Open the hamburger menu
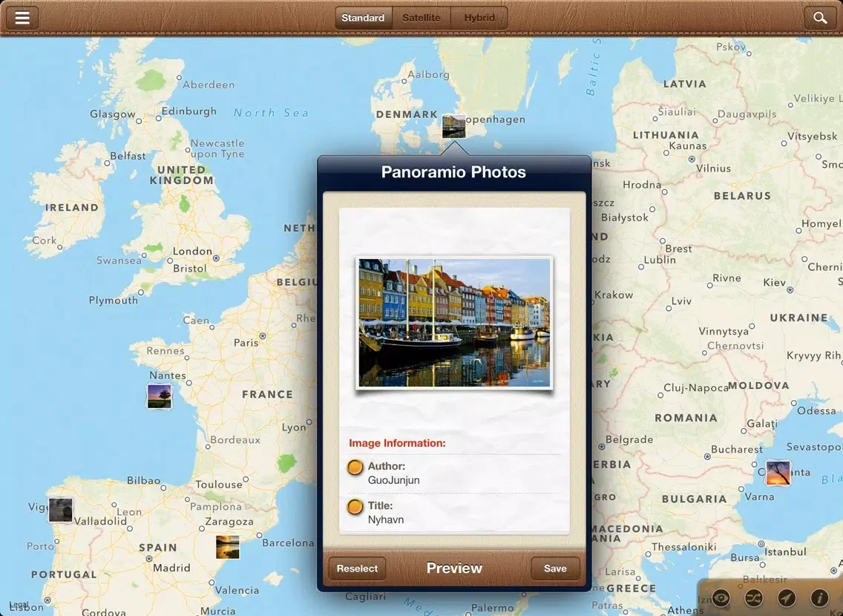Image resolution: width=843 pixels, height=616 pixels. click(x=22, y=18)
